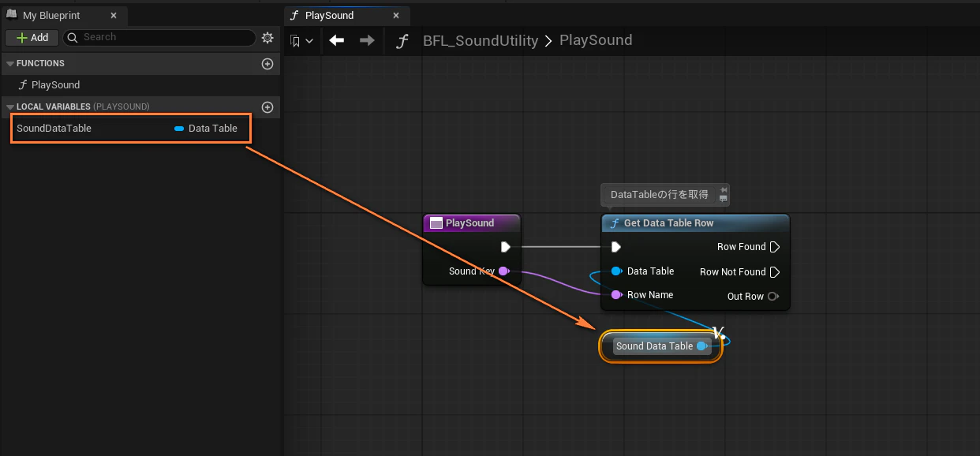Click the blue type color pill of SoundDataTable

coord(179,128)
